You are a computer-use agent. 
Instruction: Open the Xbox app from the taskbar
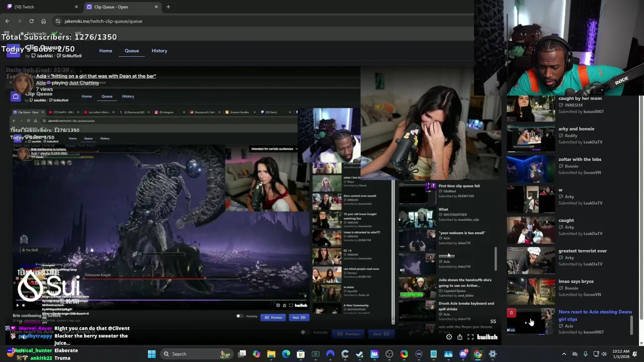(x=315, y=354)
